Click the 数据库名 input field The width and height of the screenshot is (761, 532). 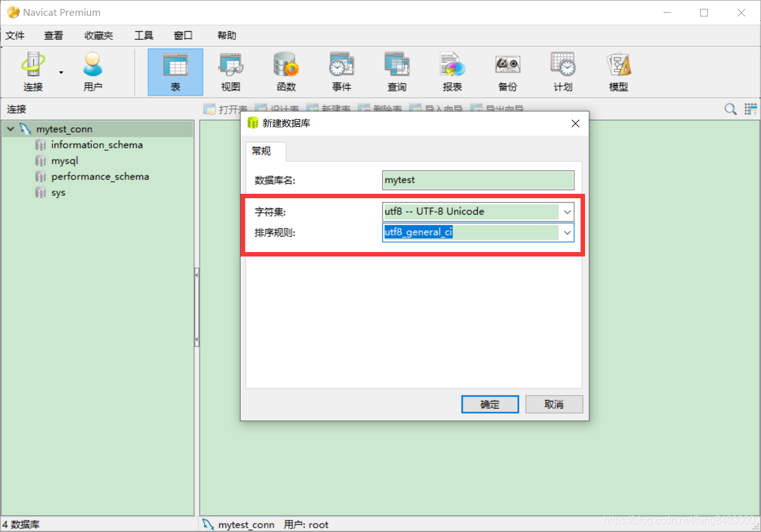[478, 180]
